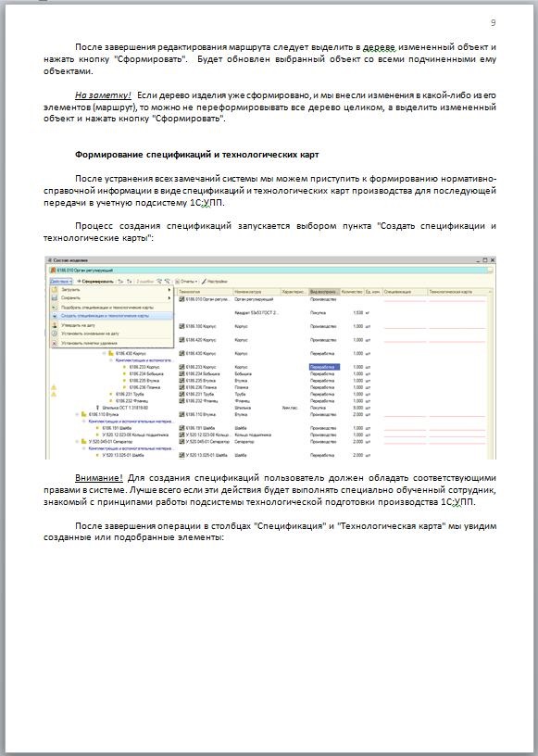Click page number 9 in header
This screenshot has width=538, height=756.
tap(494, 22)
